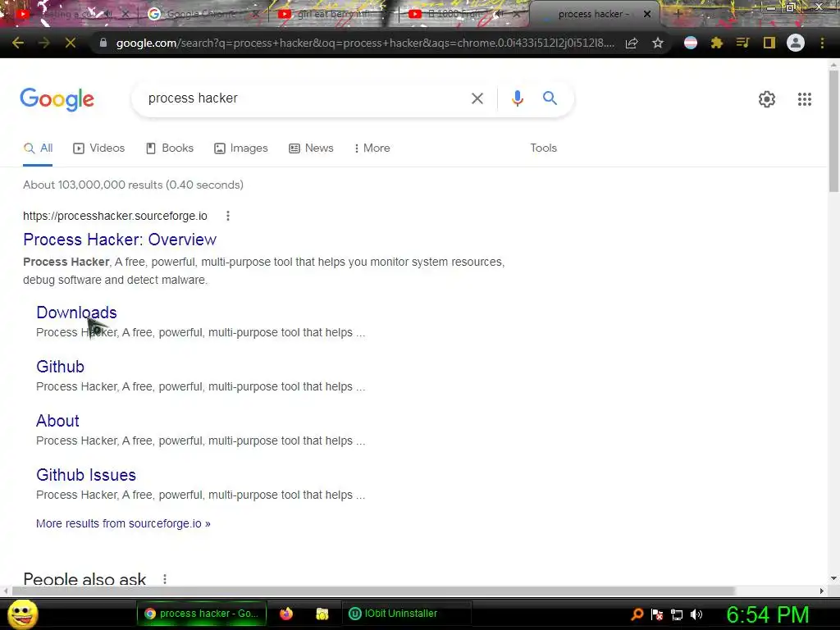840x630 pixels.
Task: Stop loading the page
Action: pos(71,43)
